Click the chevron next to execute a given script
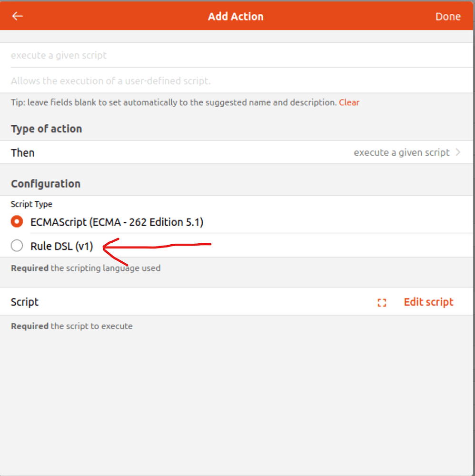Viewport: 475px width, 476px height. tap(457, 152)
